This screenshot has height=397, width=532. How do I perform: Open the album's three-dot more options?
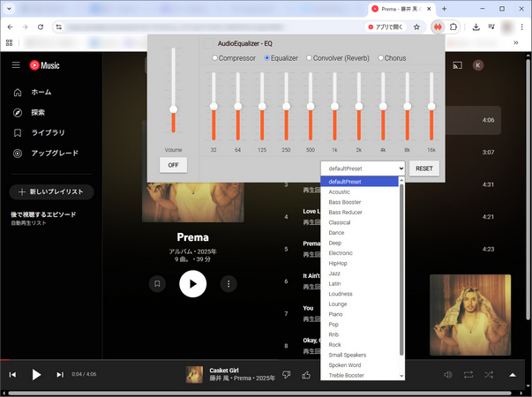(229, 284)
